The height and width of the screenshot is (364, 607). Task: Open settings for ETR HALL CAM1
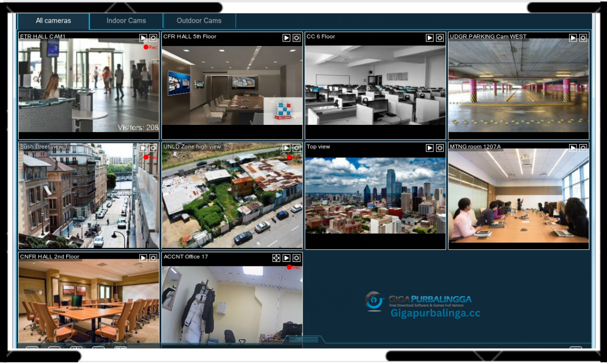click(x=153, y=38)
